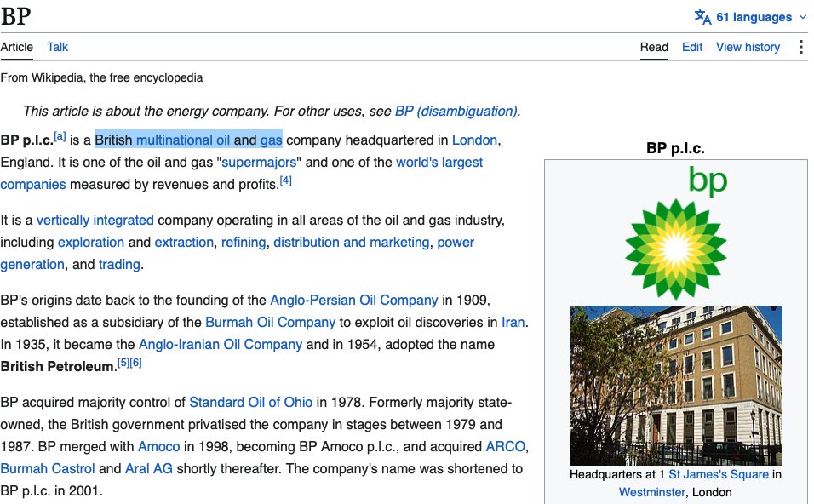Image resolution: width=814 pixels, height=504 pixels.
Task: Open the Standard Oil of Ohio link
Action: coord(250,403)
